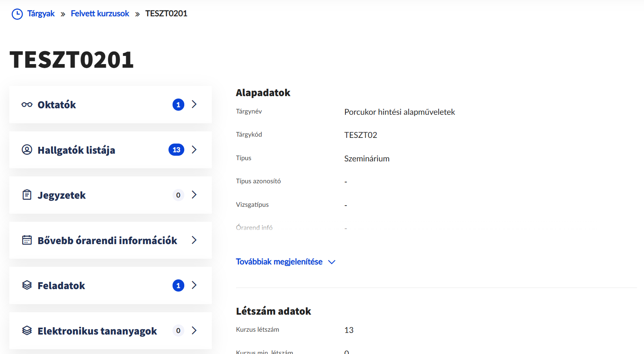Go to Tárgyak breadcrumb link

41,14
